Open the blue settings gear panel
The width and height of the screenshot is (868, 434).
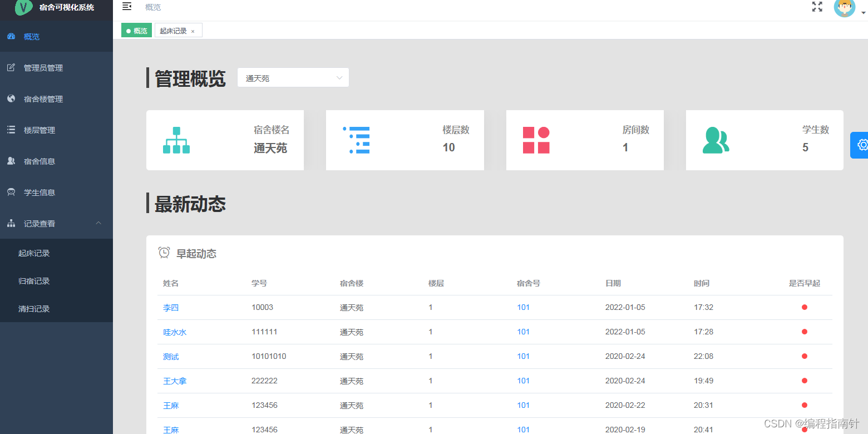[860, 145]
